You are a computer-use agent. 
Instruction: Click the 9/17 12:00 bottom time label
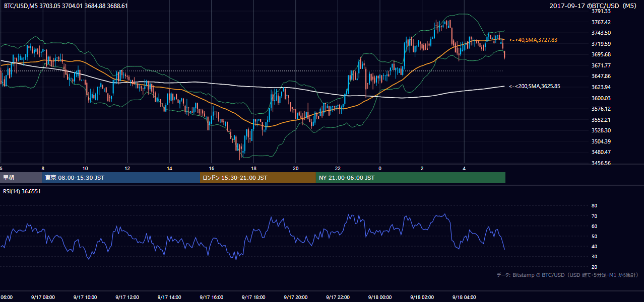(x=127, y=297)
